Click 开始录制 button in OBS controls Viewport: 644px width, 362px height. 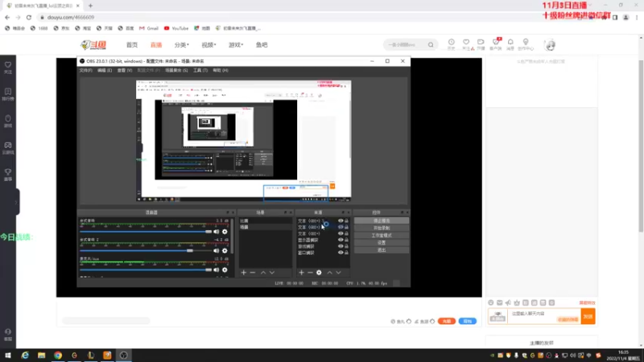[382, 228]
